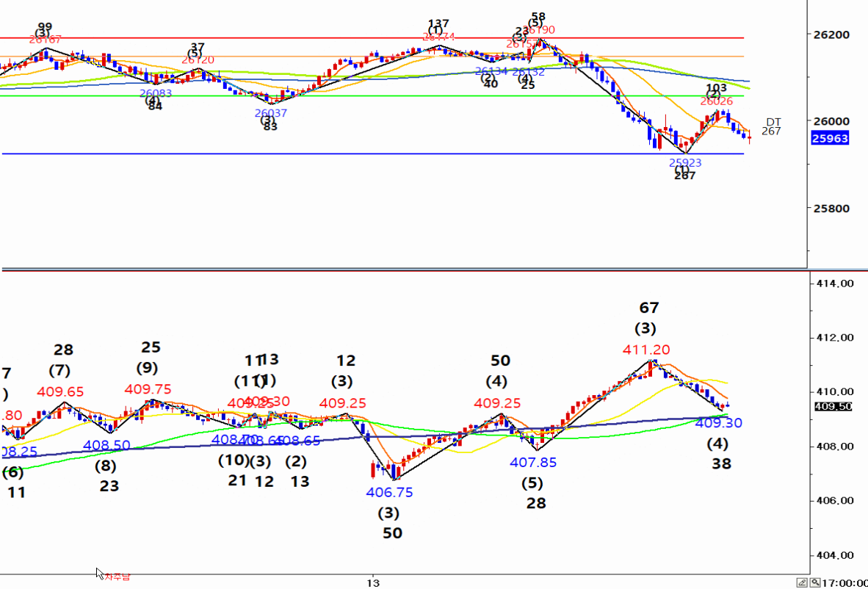Select the 25923 low price label
This screenshot has height=589, width=868.
684,162
